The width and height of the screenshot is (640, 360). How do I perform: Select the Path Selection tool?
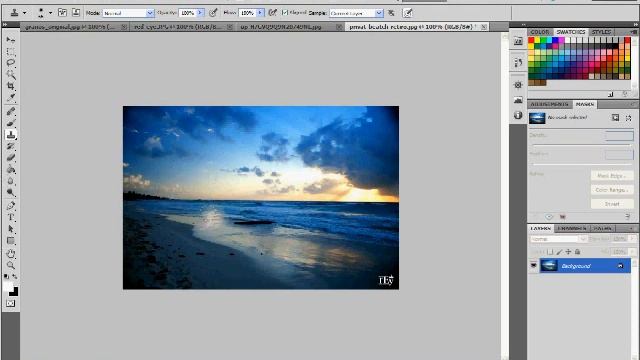click(x=11, y=229)
